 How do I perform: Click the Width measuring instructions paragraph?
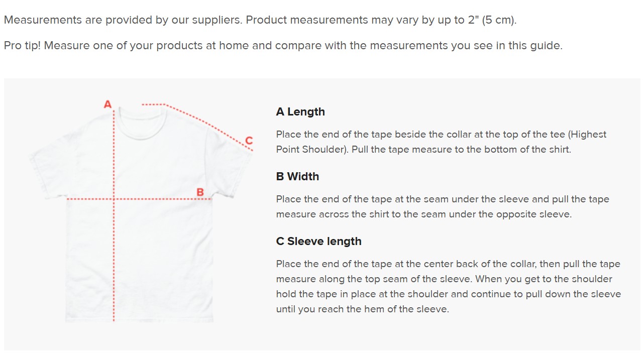[x=442, y=207]
